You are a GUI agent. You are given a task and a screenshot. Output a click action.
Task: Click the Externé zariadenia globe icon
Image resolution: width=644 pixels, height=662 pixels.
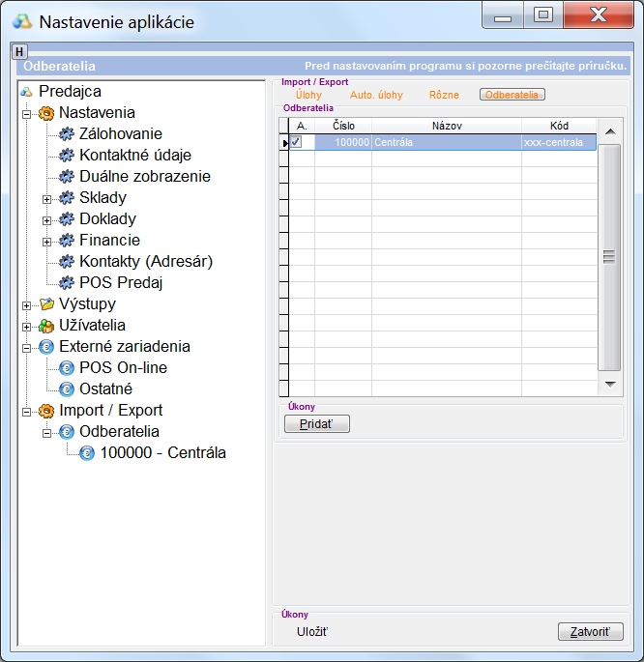point(46,347)
